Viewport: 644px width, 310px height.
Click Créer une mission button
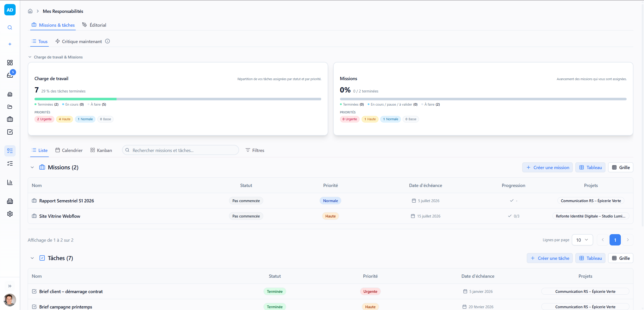pos(547,167)
